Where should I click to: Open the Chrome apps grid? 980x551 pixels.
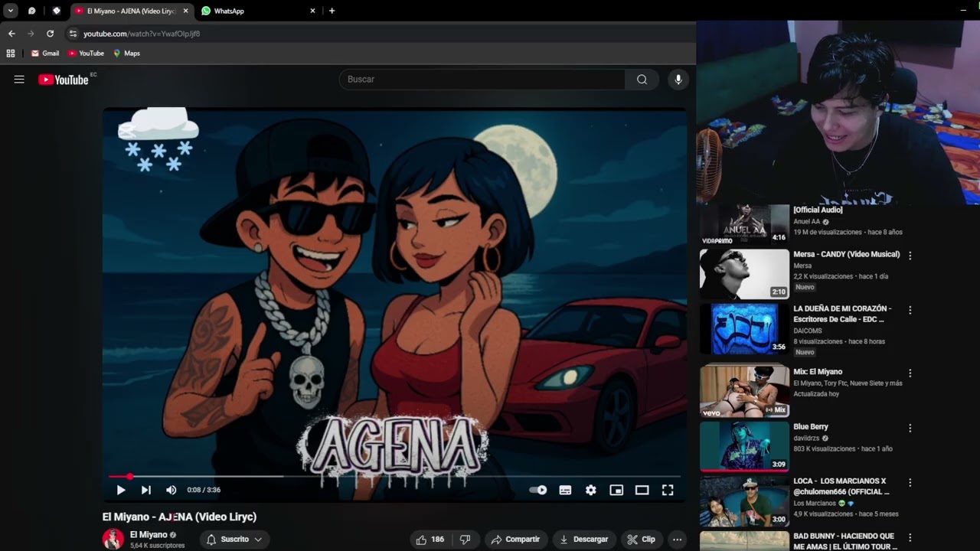[x=11, y=54]
